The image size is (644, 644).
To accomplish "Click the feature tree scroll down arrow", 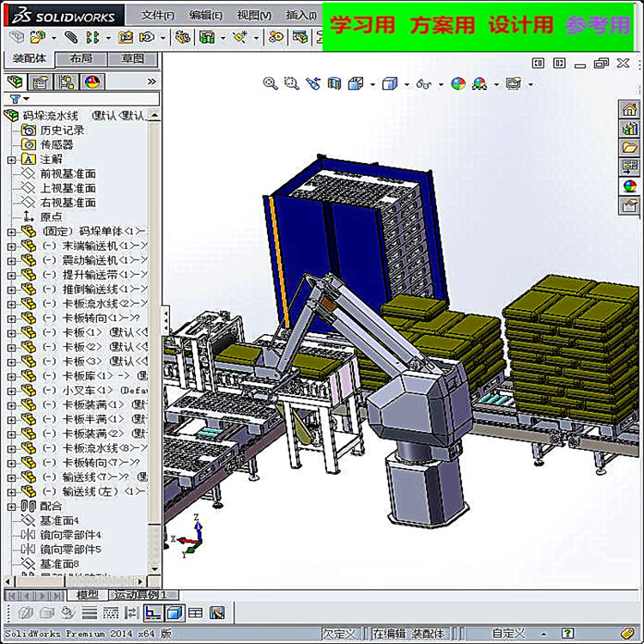I will 155,568.
